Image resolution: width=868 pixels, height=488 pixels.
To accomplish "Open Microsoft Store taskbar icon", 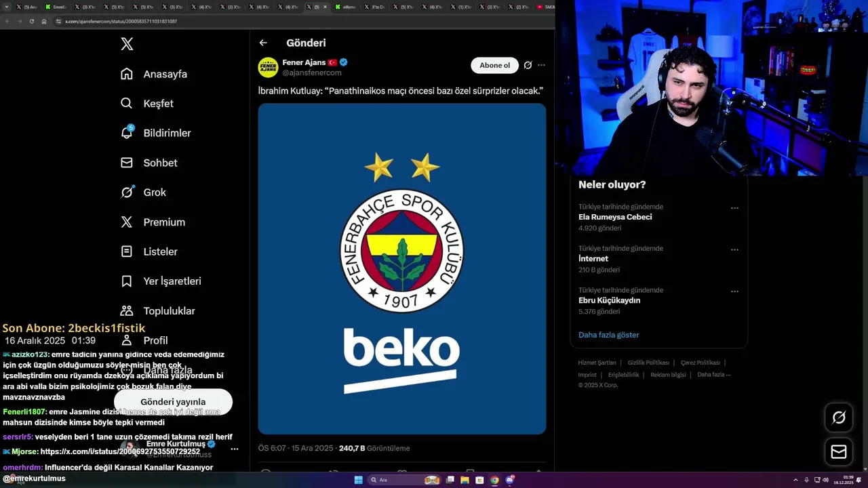I will 479,480.
